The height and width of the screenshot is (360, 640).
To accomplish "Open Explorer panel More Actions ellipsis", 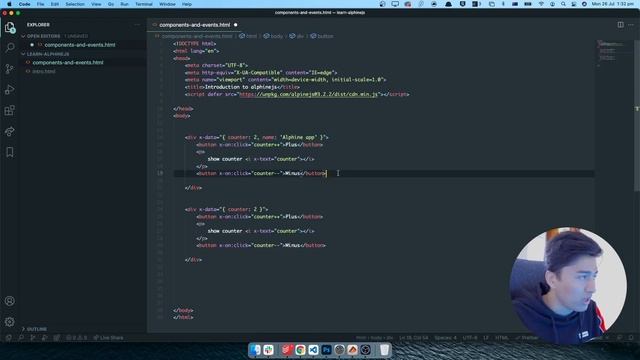I will click(x=137, y=24).
